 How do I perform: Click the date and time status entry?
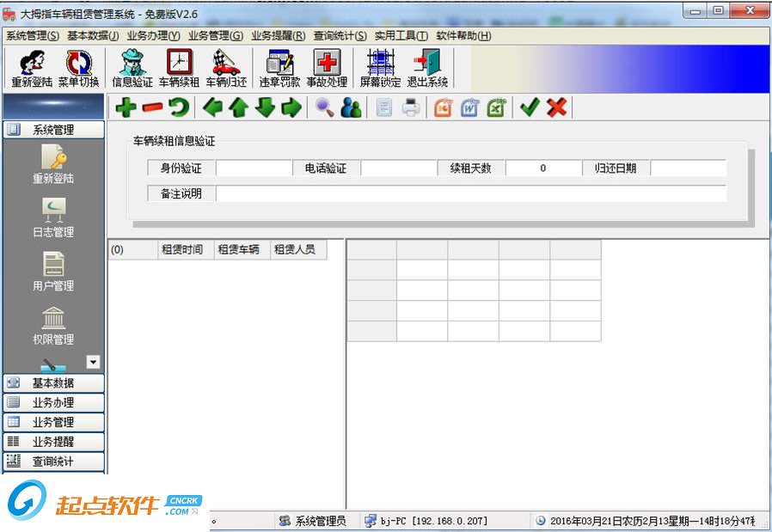click(x=646, y=521)
